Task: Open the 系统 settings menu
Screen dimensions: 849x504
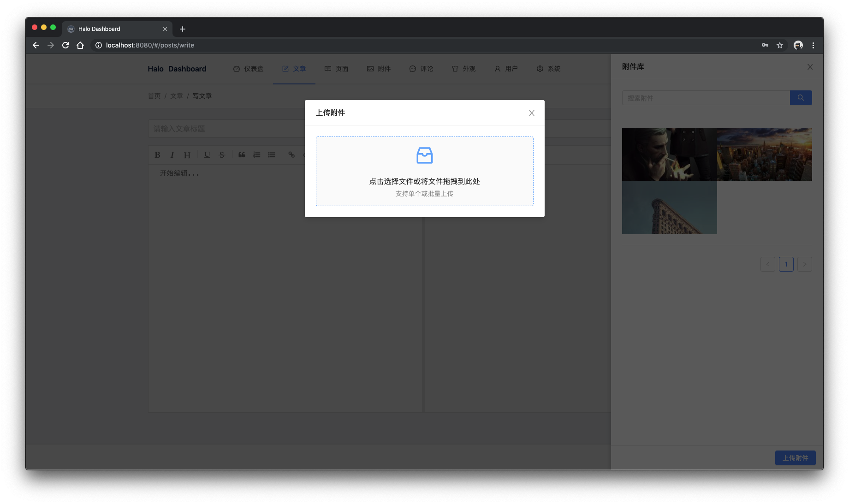Action: coord(548,69)
